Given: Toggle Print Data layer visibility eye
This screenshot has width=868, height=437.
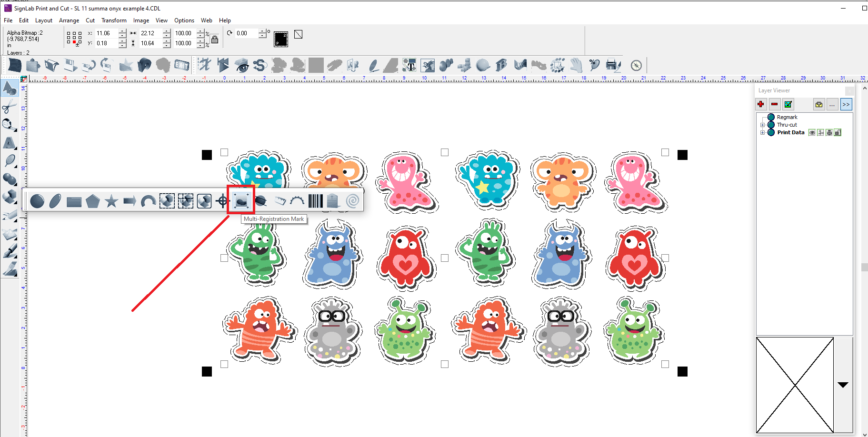Looking at the screenshot, I should (x=812, y=132).
